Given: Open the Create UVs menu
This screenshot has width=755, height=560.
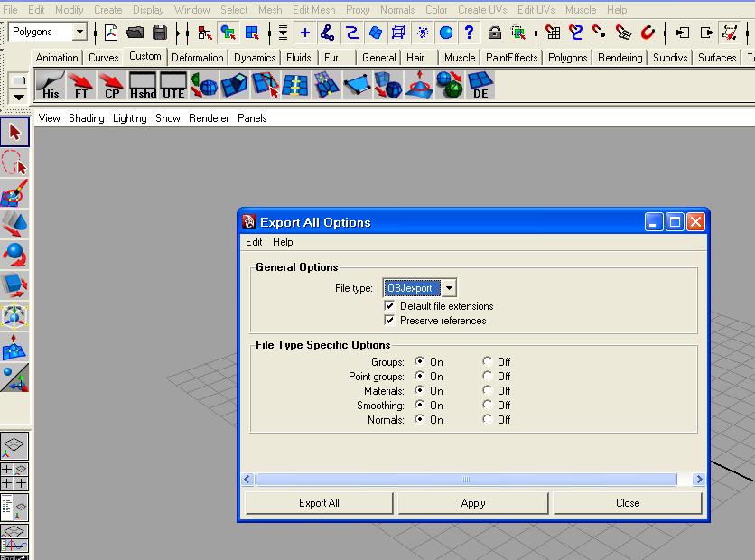Looking at the screenshot, I should click(x=482, y=10).
